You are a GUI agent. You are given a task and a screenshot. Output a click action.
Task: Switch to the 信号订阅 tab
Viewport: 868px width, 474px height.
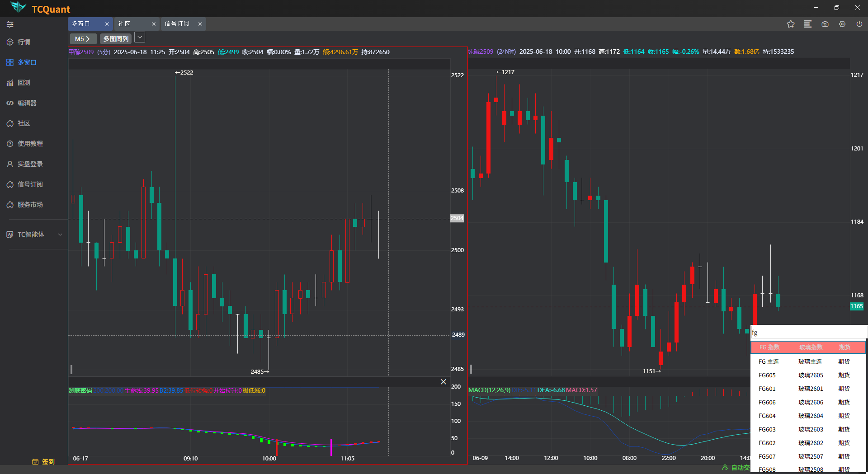point(177,24)
